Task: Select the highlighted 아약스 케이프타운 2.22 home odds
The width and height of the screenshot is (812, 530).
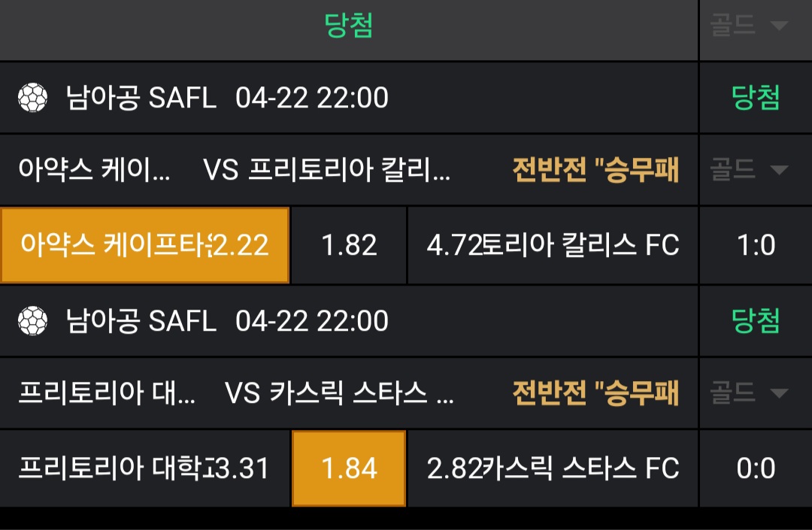Action: click(x=145, y=245)
